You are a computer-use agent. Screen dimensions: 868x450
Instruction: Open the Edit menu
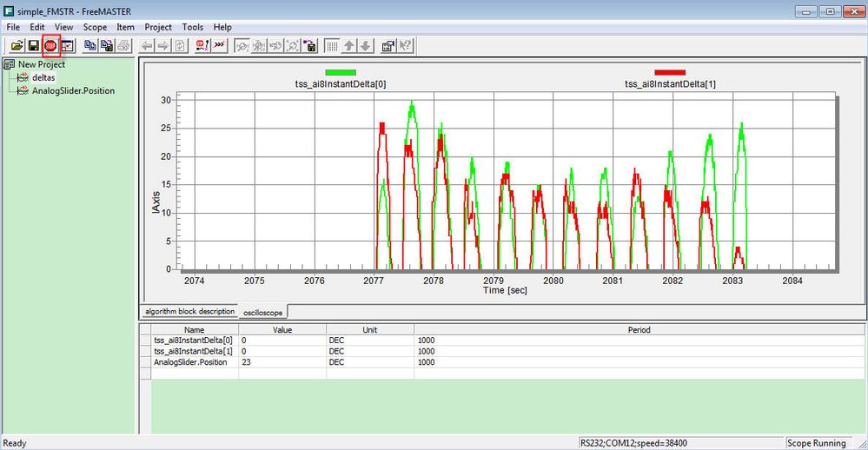pos(37,27)
